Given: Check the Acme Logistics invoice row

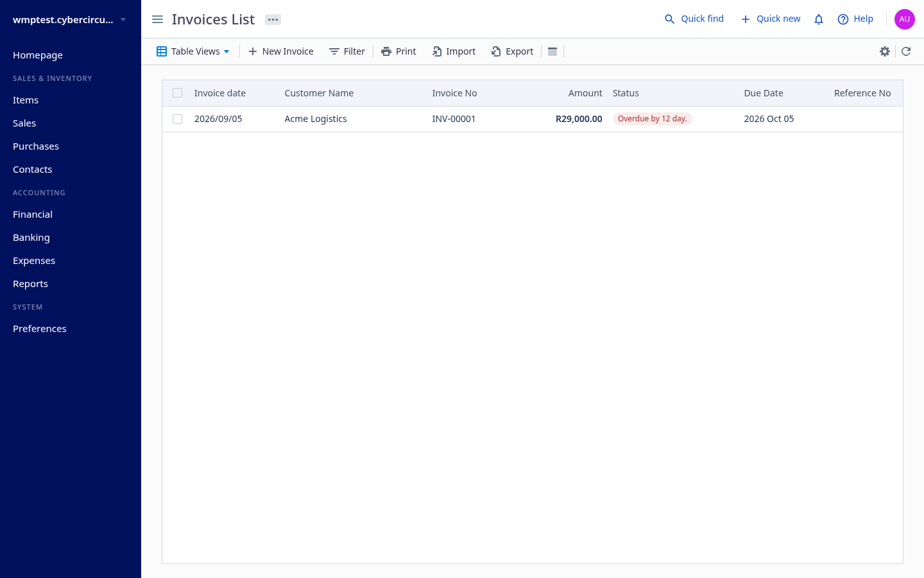Looking at the screenshot, I should [178, 119].
